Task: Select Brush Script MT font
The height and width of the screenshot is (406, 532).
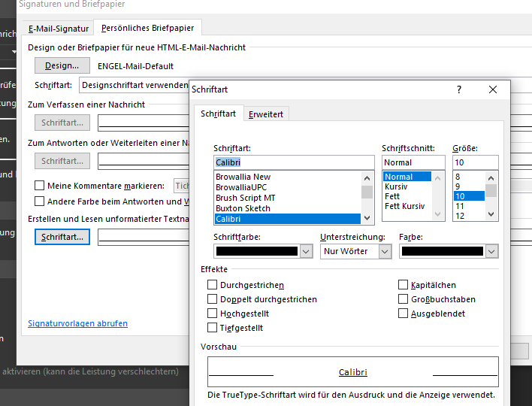Action: (x=287, y=198)
